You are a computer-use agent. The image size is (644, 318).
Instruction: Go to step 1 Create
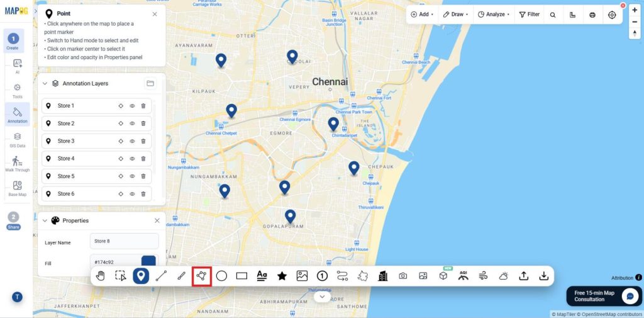tap(13, 41)
